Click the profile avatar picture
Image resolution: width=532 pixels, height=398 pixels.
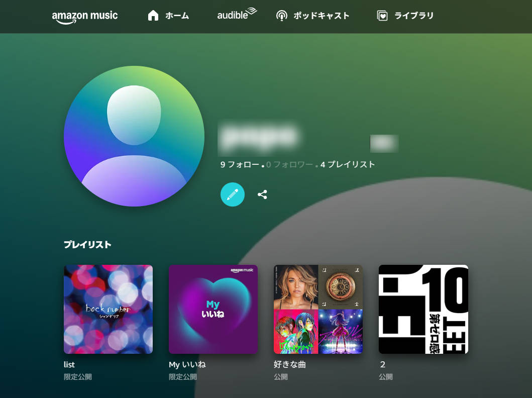[134, 136]
